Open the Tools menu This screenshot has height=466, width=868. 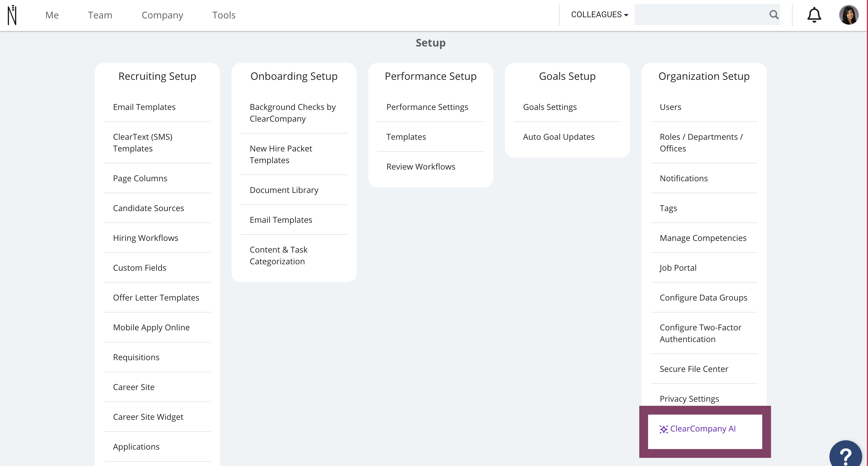(224, 15)
